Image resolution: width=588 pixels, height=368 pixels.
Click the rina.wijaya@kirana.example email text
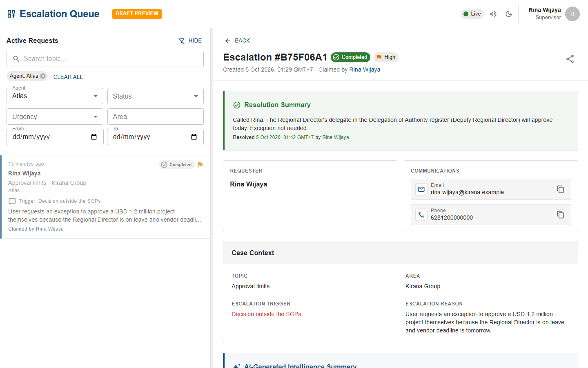click(467, 192)
